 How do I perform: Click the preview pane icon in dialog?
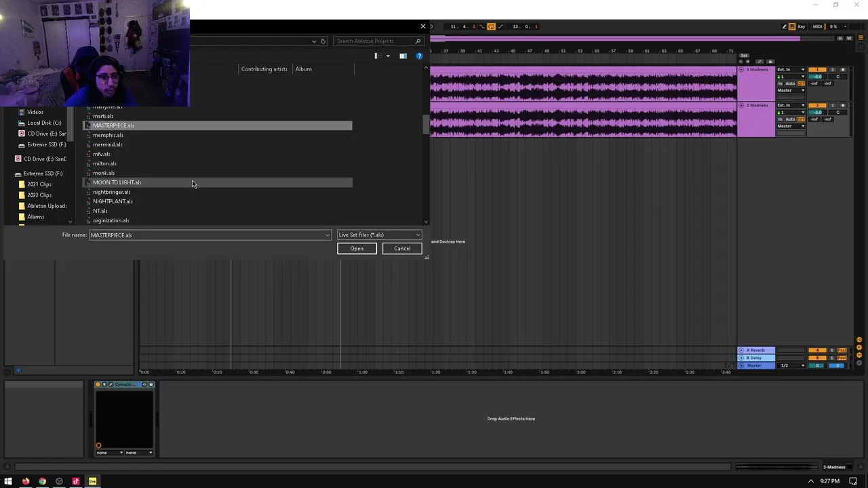pyautogui.click(x=403, y=56)
